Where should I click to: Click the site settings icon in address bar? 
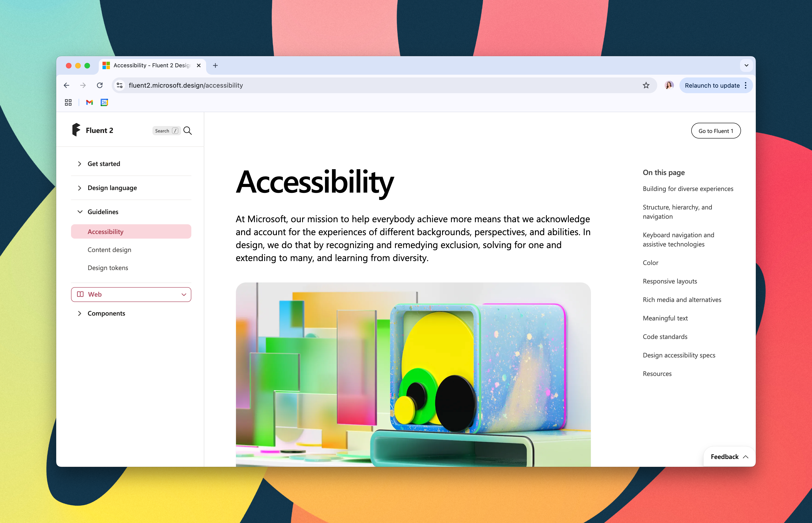pyautogui.click(x=119, y=85)
